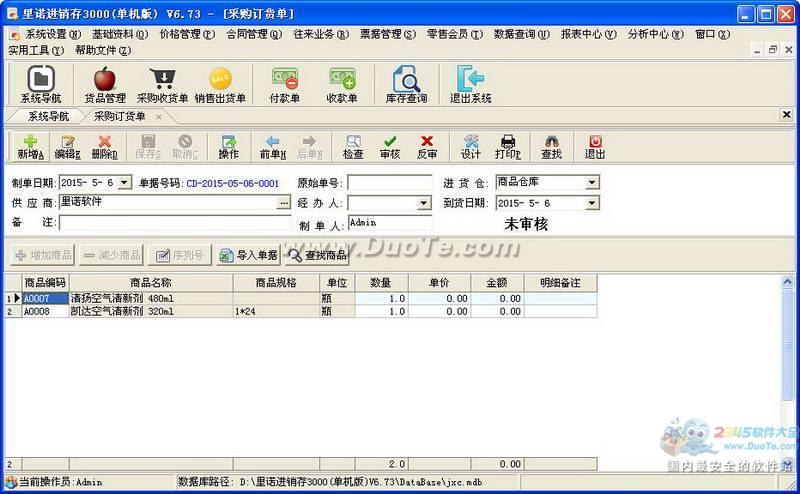The height and width of the screenshot is (494, 800).
Task: Open the 操作 toolbar icon
Action: pos(229,147)
